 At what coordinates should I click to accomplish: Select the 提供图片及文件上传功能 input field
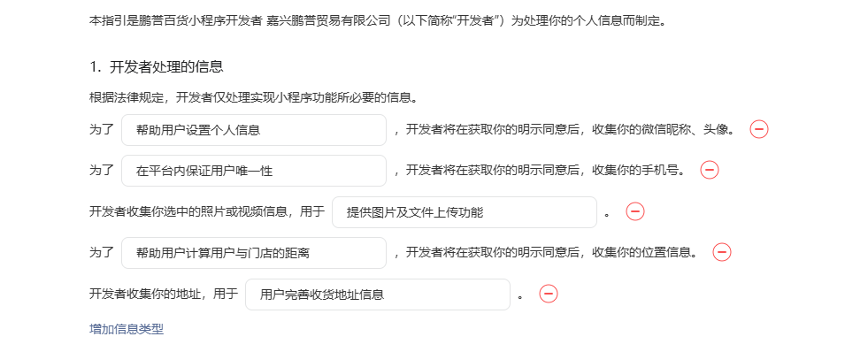[x=465, y=212]
